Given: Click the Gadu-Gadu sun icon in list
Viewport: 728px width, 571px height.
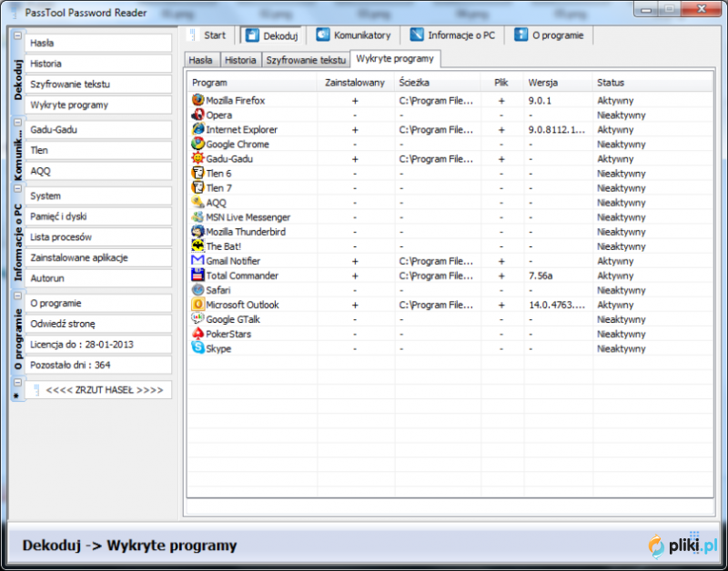Looking at the screenshot, I should [x=197, y=158].
